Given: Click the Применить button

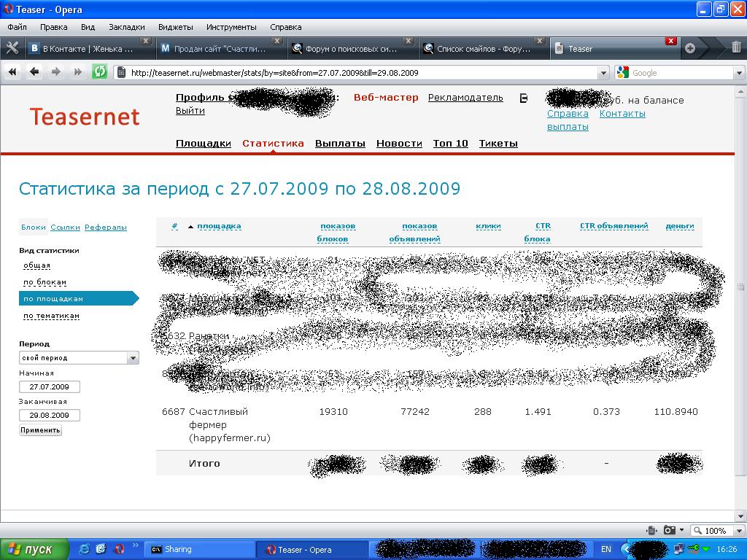Looking at the screenshot, I should pos(41,430).
